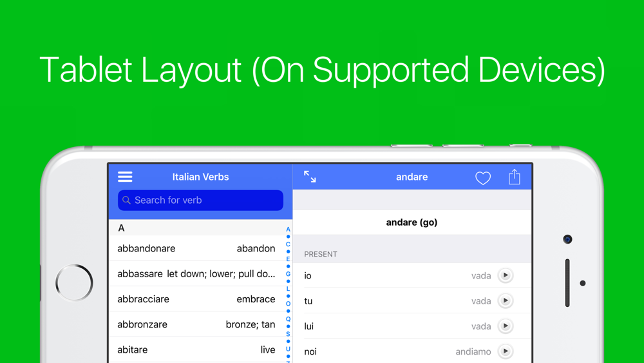Play audio for lui vada

(x=505, y=326)
